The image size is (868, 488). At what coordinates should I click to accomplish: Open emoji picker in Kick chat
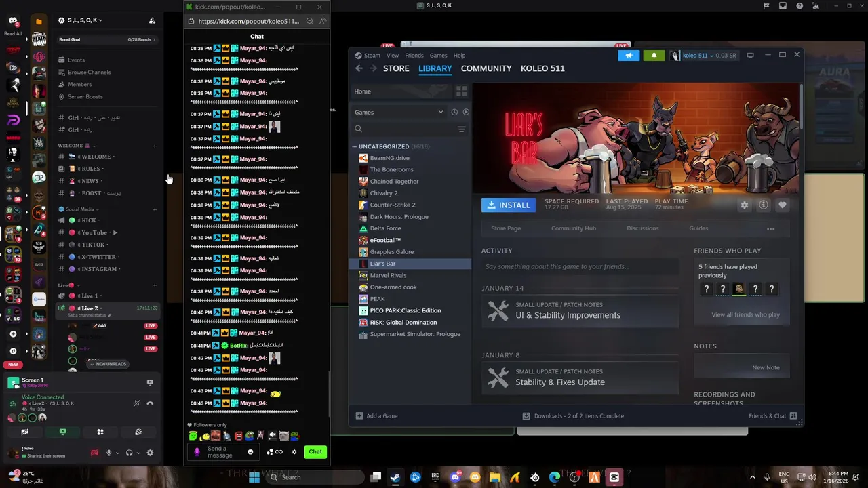point(250,452)
